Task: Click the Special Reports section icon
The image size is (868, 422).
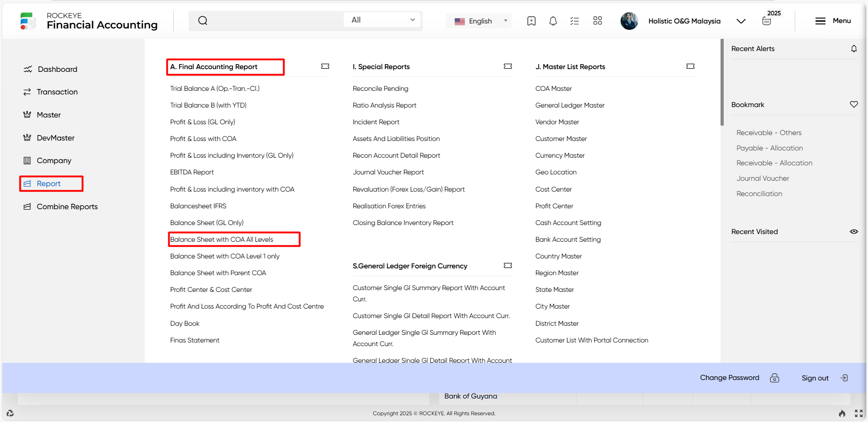Action: (508, 66)
